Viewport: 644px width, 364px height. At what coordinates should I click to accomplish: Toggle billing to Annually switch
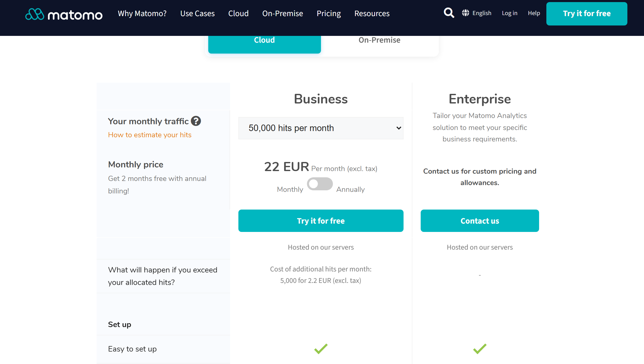coord(320,184)
